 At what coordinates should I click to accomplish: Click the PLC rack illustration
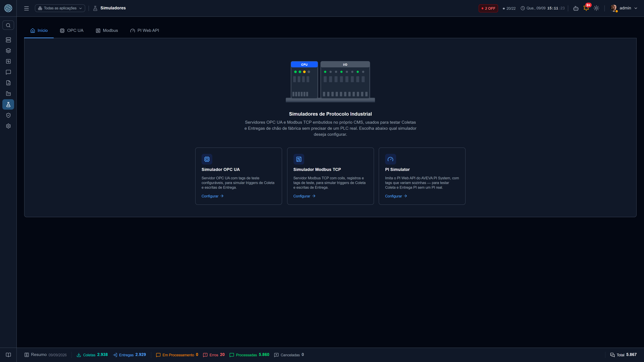[x=330, y=81]
